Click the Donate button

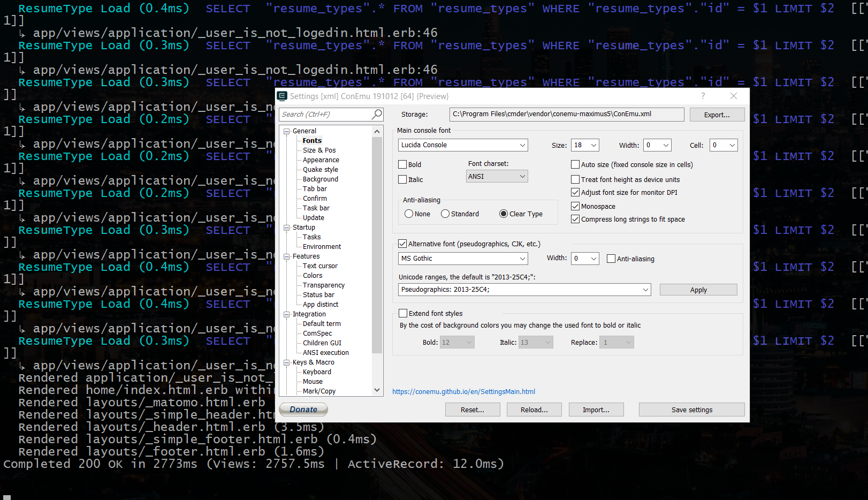303,410
